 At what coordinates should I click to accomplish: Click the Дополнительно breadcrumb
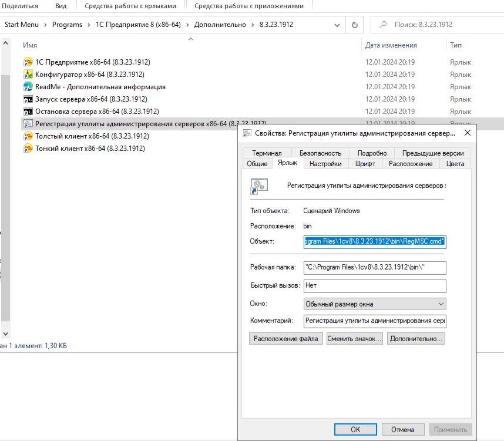[220, 25]
